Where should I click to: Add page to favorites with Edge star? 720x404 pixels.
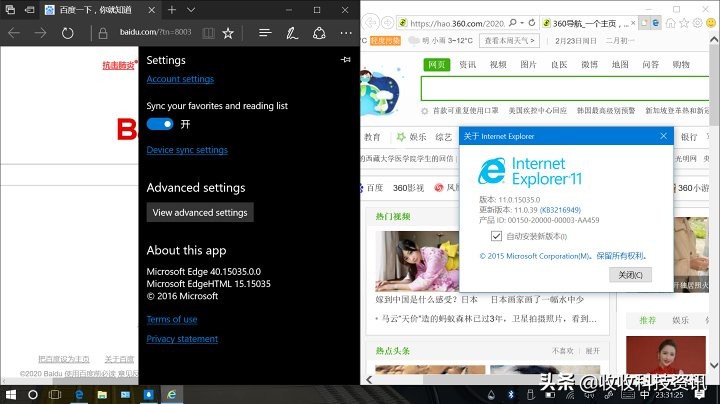(x=228, y=33)
